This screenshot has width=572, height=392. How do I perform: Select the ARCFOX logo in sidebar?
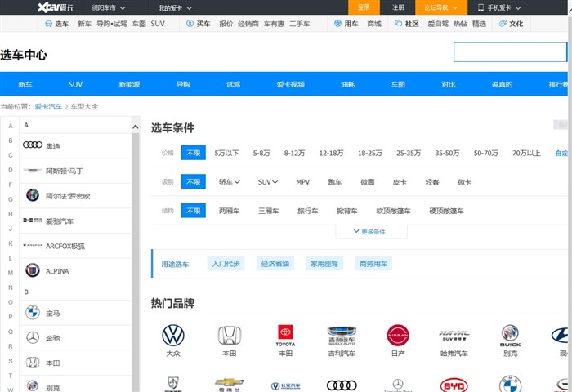tap(33, 245)
